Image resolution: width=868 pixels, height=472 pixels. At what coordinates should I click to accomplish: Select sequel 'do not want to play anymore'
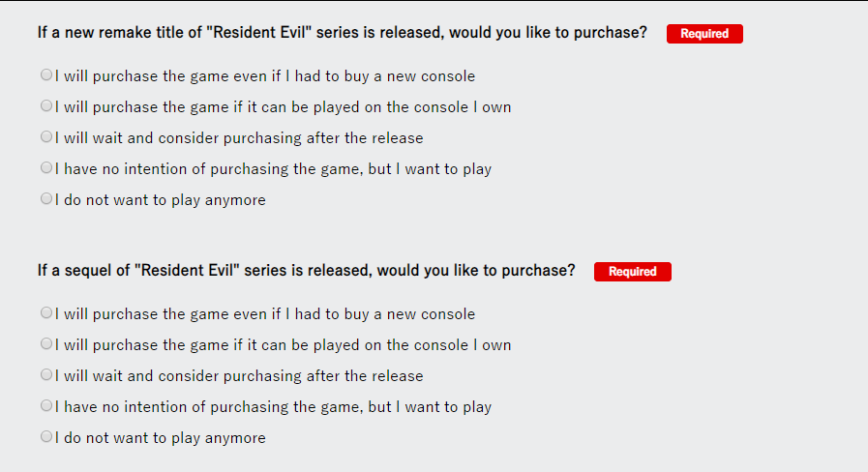click(46, 436)
